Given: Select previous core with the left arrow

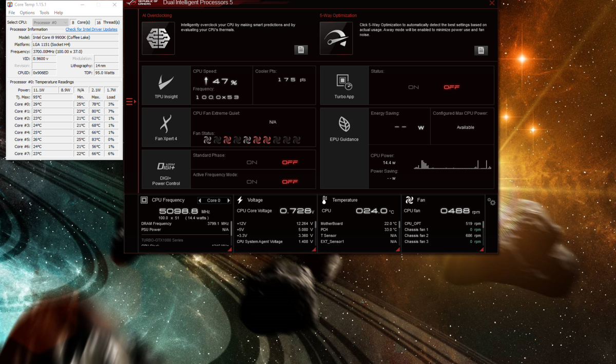Looking at the screenshot, I should pos(200,200).
